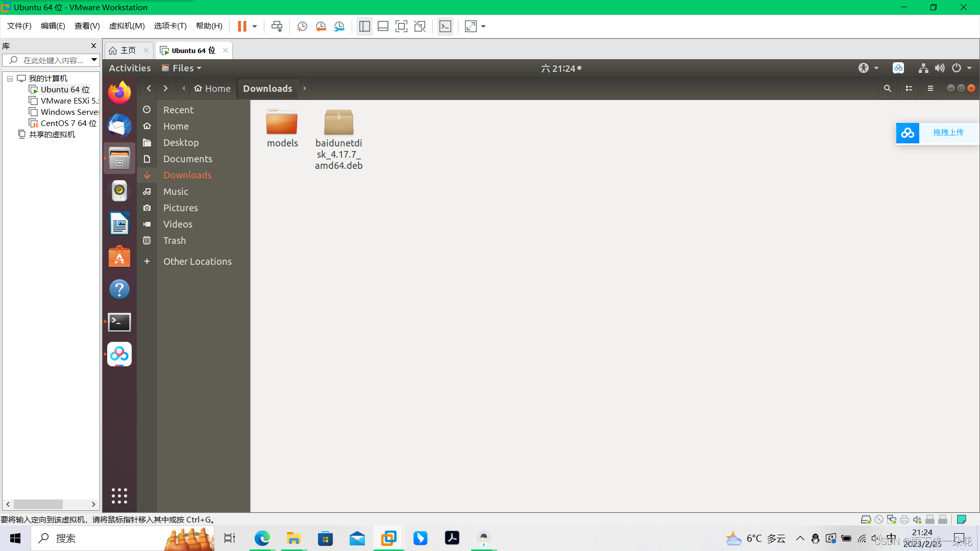980x551 pixels.
Task: Open Firefox from the Ubuntu dock
Action: pyautogui.click(x=119, y=93)
